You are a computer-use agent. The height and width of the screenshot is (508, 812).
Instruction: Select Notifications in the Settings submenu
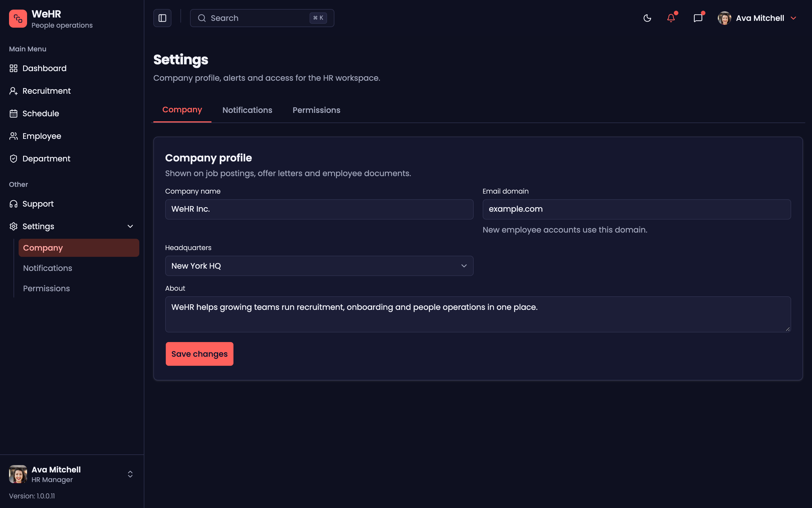click(79, 268)
